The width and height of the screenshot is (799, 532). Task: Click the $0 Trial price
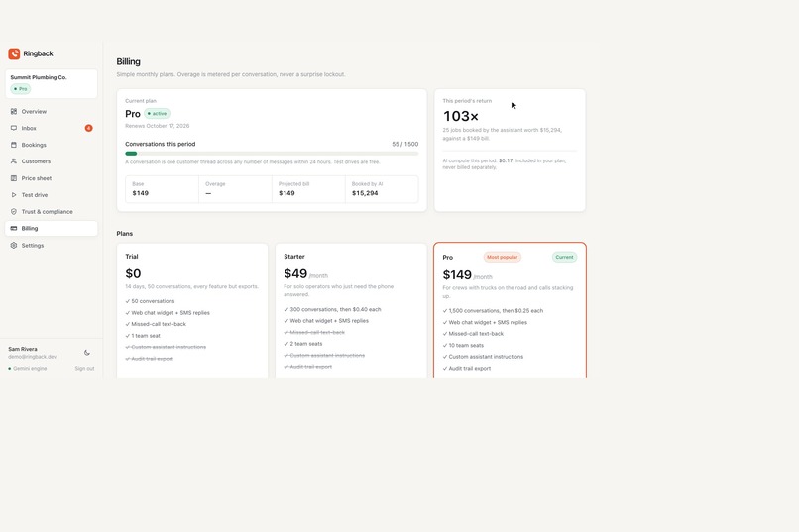[133, 273]
